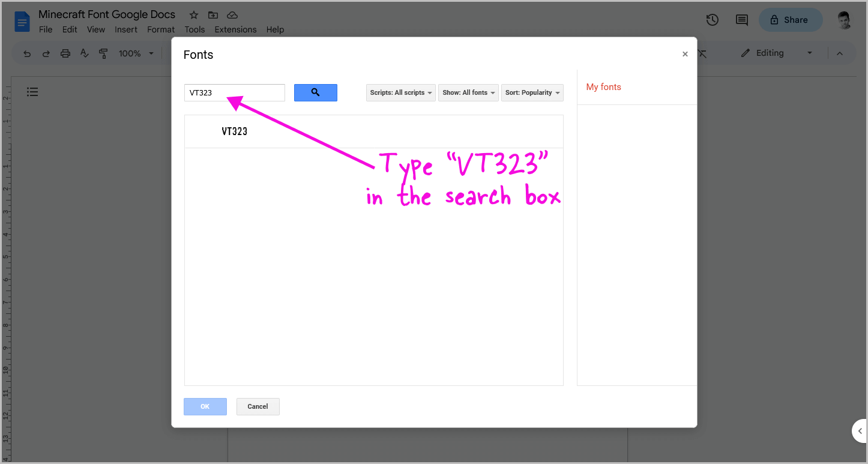Click the document title text
The image size is (868, 464).
coord(107,14)
